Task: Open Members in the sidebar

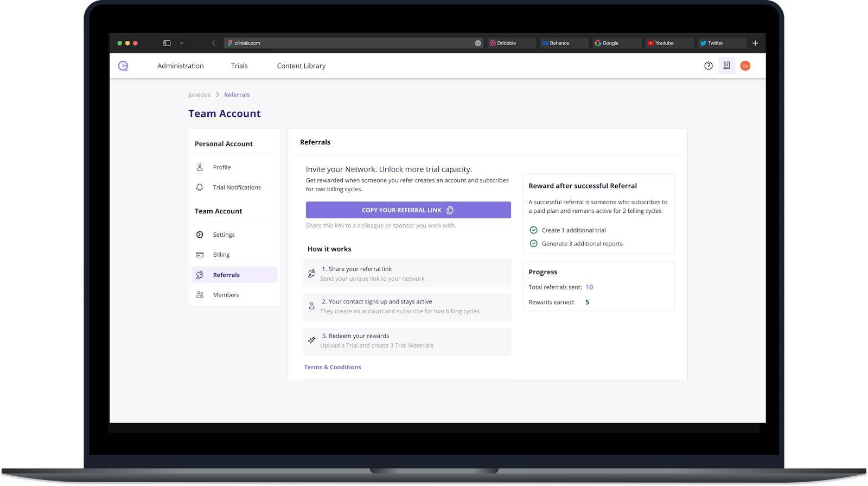Action: 234,295
